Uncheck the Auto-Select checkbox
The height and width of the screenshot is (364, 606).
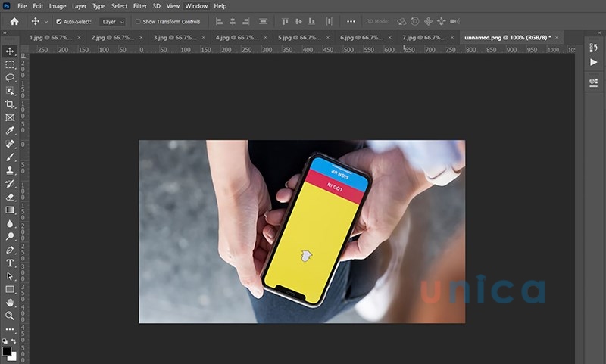pos(59,22)
